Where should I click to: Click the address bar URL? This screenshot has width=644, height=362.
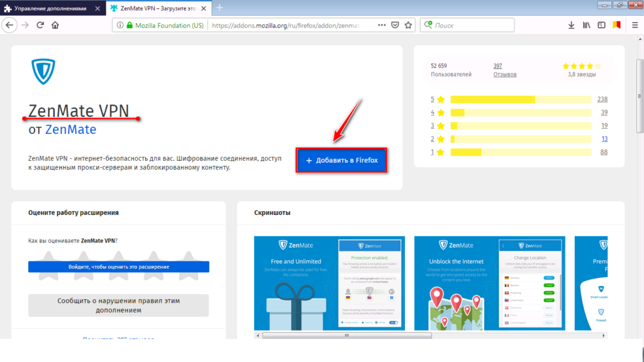[286, 25]
